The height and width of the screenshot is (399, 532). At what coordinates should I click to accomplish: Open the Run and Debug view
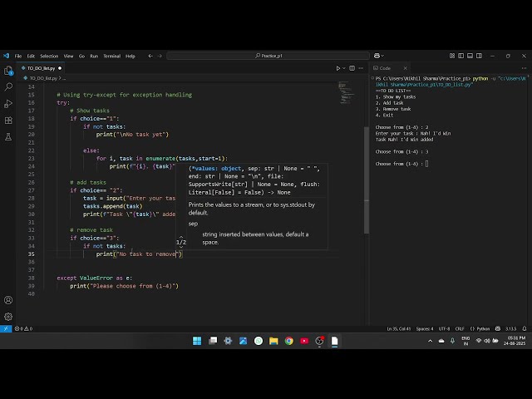click(x=8, y=103)
